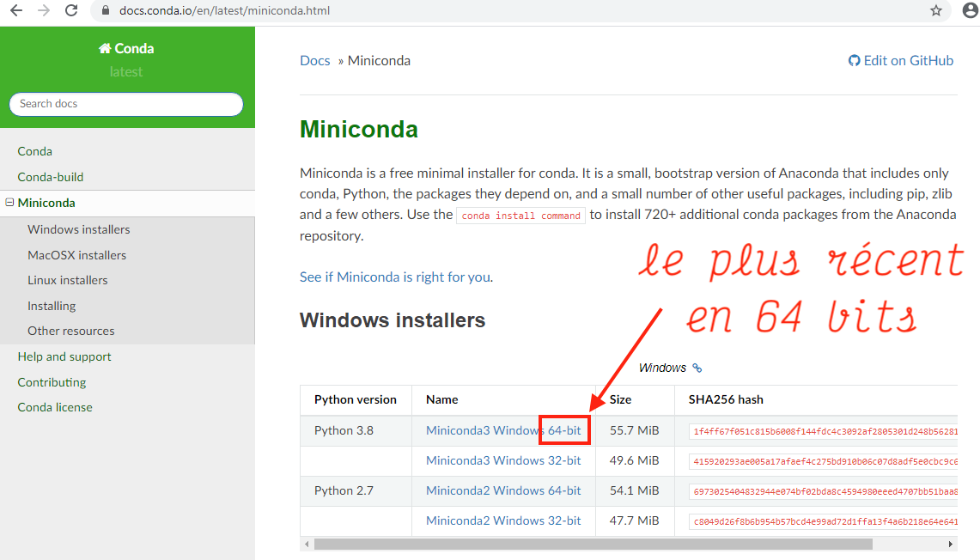Bookmark this page with star icon
The image size is (980, 560).
(935, 10)
